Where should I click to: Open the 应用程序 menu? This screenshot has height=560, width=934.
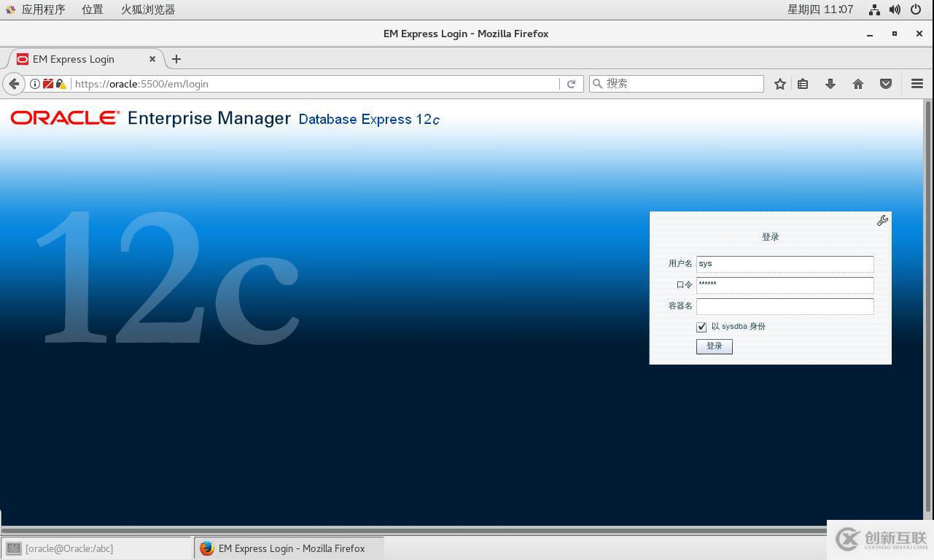(x=43, y=9)
